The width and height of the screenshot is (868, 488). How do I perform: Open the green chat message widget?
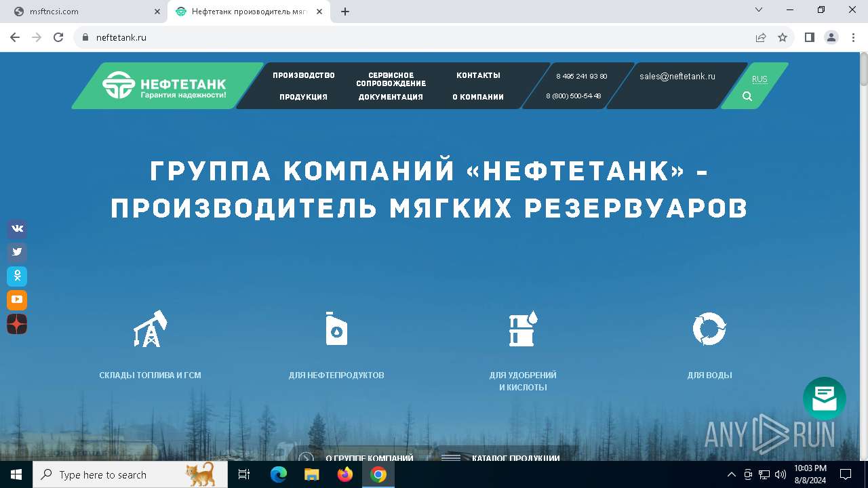(x=825, y=399)
